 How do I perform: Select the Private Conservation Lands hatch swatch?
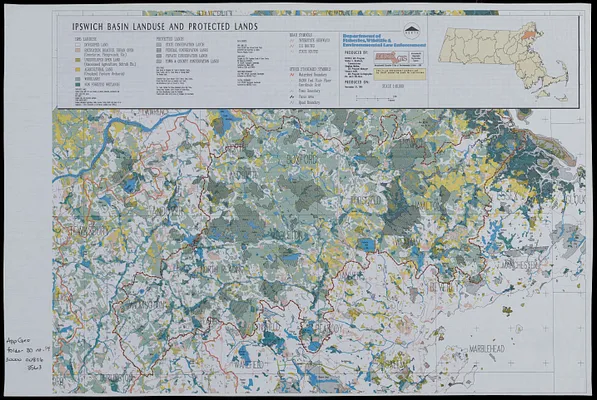tap(160, 56)
